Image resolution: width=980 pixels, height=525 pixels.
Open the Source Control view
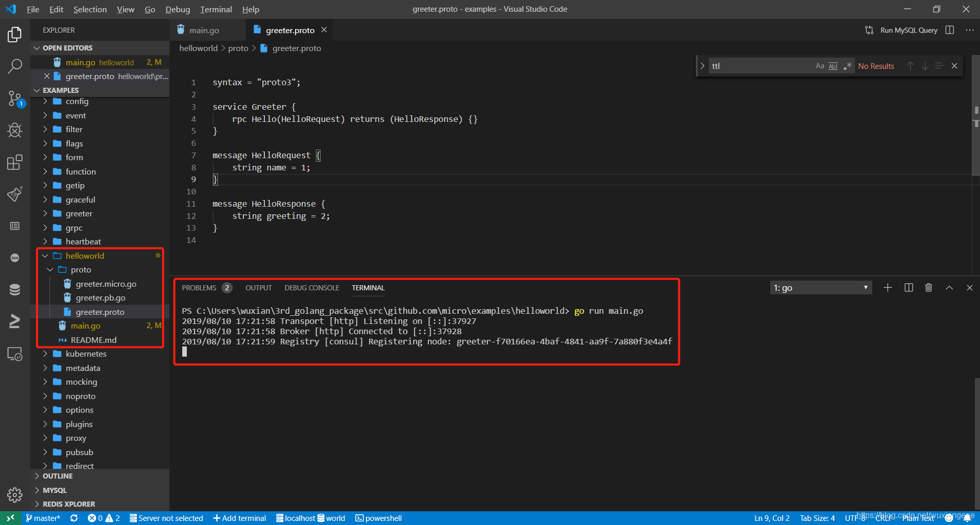(15, 98)
